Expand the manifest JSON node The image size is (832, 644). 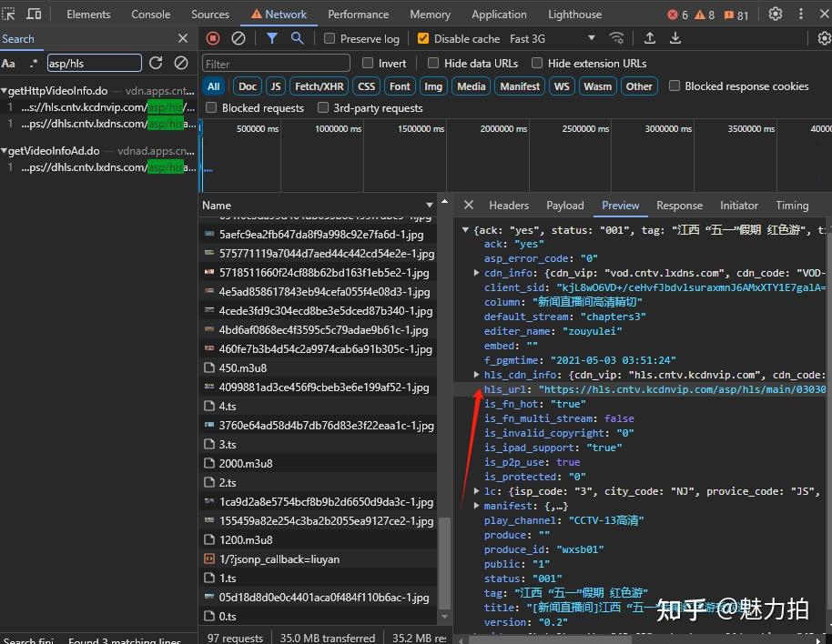pyautogui.click(x=476, y=506)
